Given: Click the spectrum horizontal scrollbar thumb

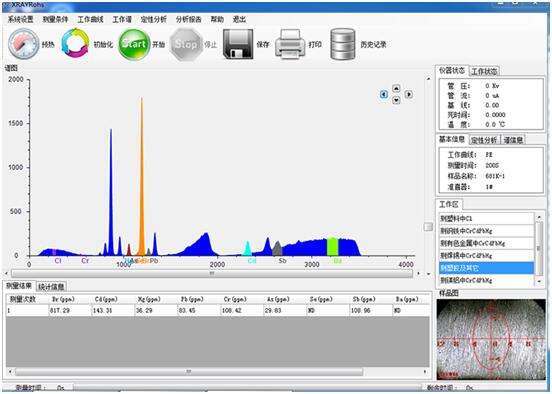Looking at the screenshot, I should (212, 273).
